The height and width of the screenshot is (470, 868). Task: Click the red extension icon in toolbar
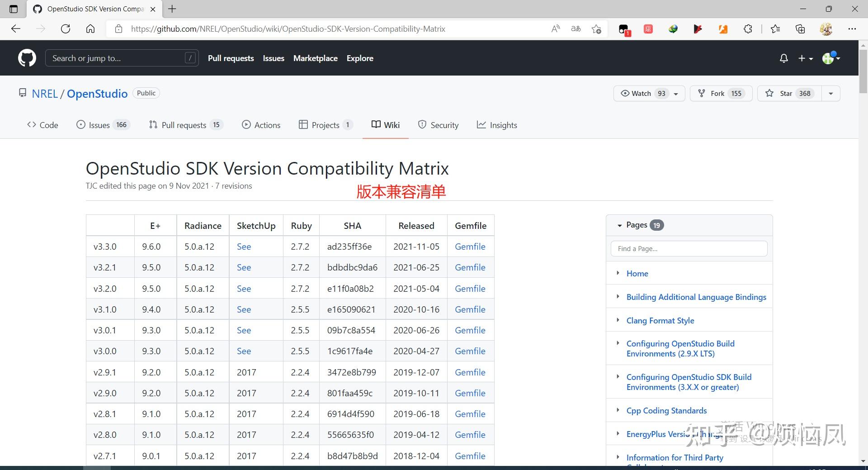pyautogui.click(x=648, y=29)
